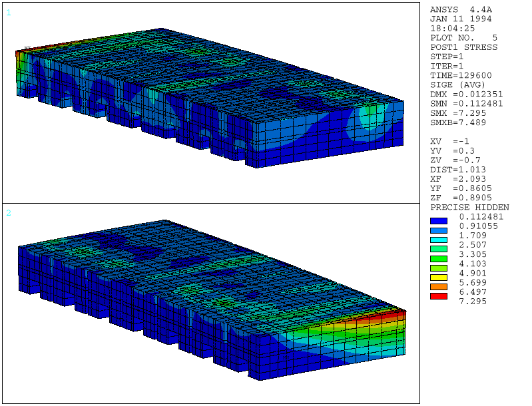Click the red stress corner in lower model

click(394, 313)
